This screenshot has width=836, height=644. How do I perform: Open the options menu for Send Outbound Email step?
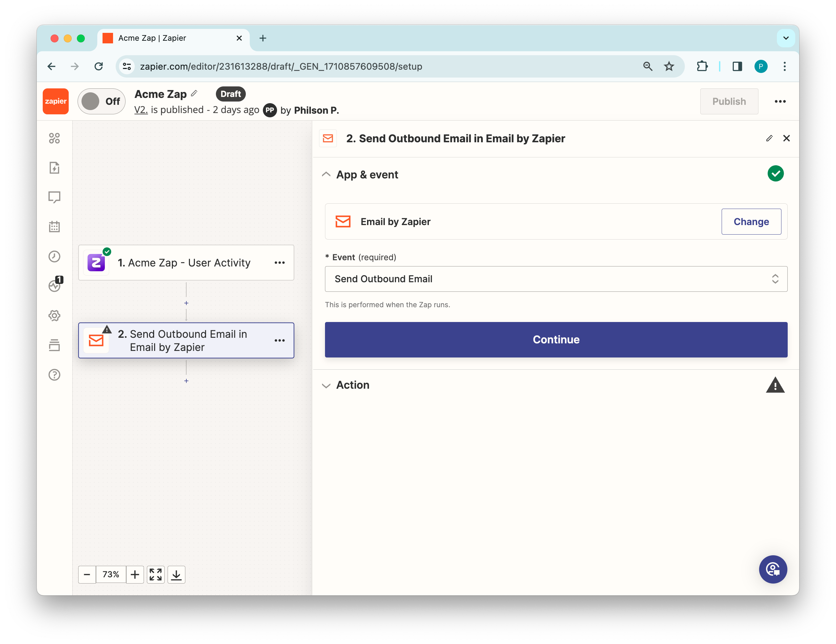pyautogui.click(x=279, y=340)
